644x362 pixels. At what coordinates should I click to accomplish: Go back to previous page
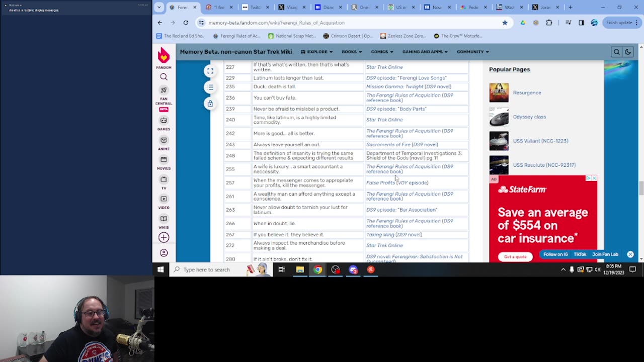tap(160, 23)
